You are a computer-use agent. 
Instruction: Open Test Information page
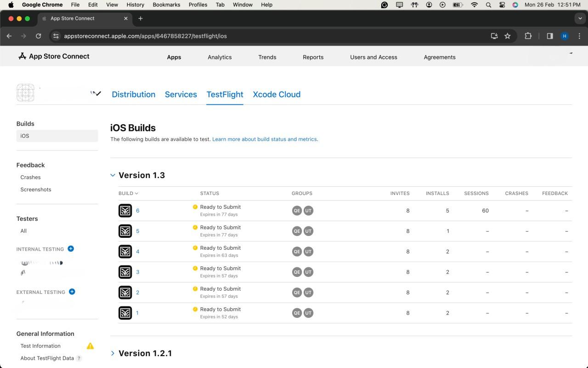point(40,346)
